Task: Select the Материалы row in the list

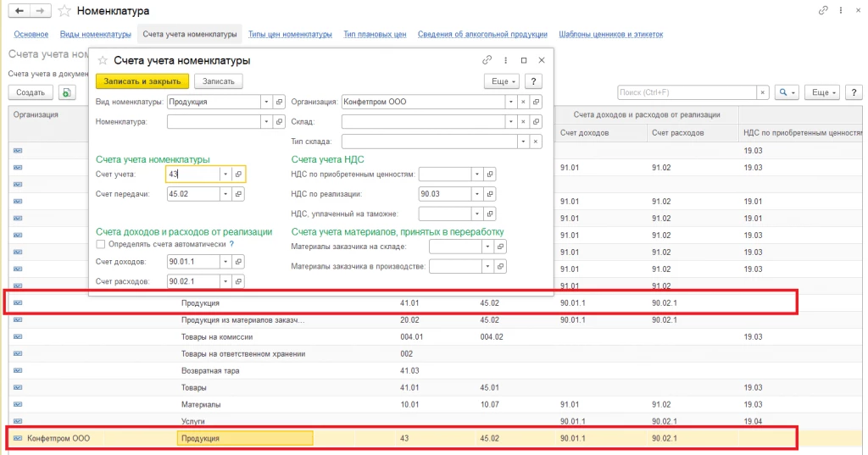Action: point(435,405)
